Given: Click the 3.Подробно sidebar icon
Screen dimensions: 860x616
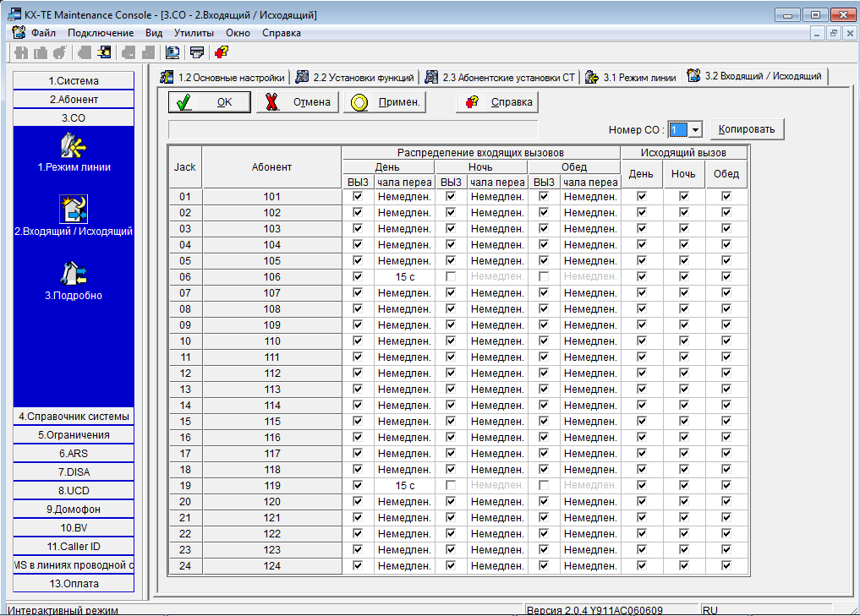Looking at the screenshot, I should [74, 274].
